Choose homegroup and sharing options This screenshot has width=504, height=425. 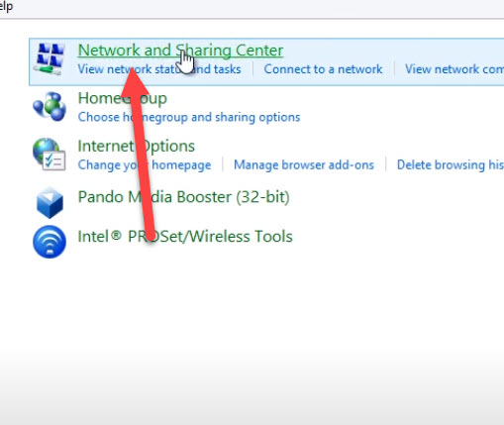[x=189, y=117]
